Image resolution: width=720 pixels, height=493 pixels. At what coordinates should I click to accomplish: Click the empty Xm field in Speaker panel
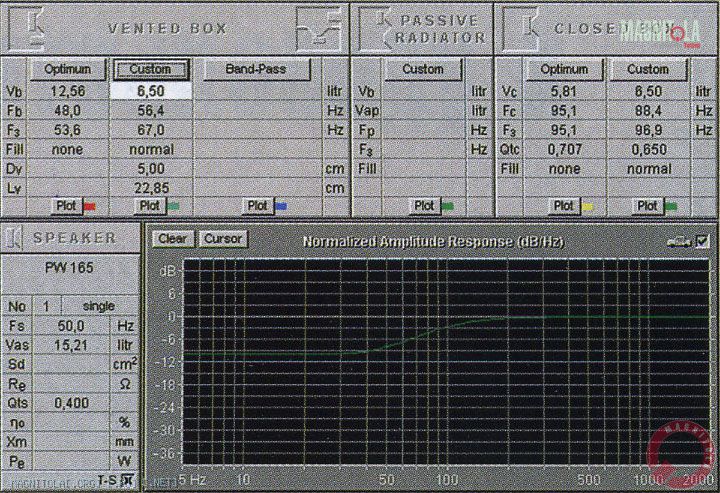click(71, 442)
